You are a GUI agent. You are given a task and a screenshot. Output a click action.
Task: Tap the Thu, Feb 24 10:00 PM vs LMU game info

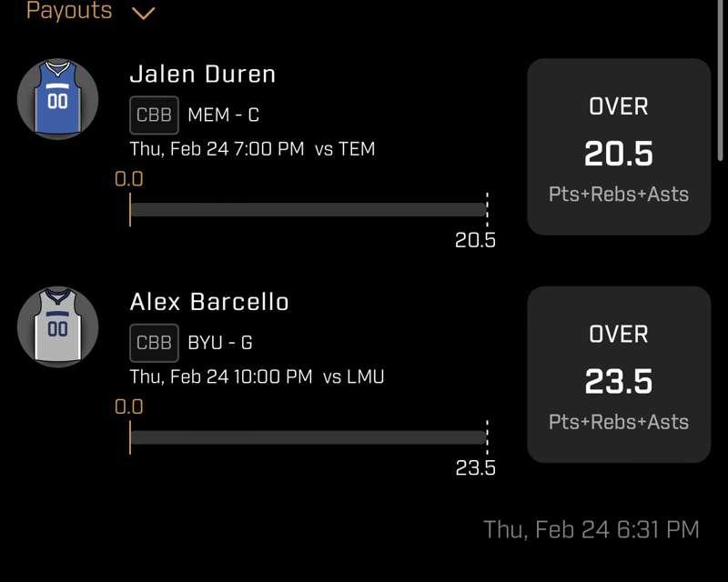coord(257,376)
